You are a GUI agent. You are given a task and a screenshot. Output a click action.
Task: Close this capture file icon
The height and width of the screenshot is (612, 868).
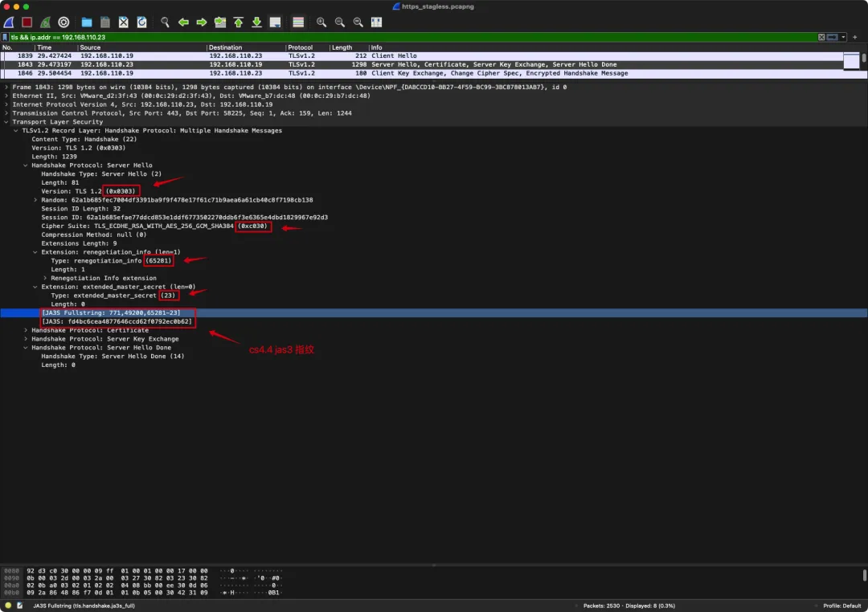point(124,22)
